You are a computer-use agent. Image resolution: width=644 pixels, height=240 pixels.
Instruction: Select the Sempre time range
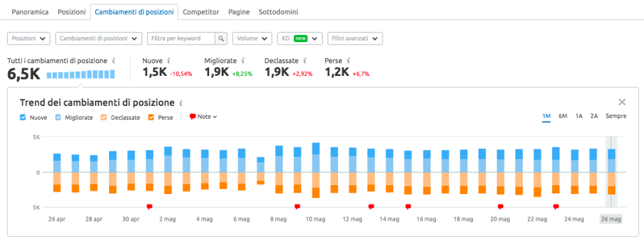(616, 116)
